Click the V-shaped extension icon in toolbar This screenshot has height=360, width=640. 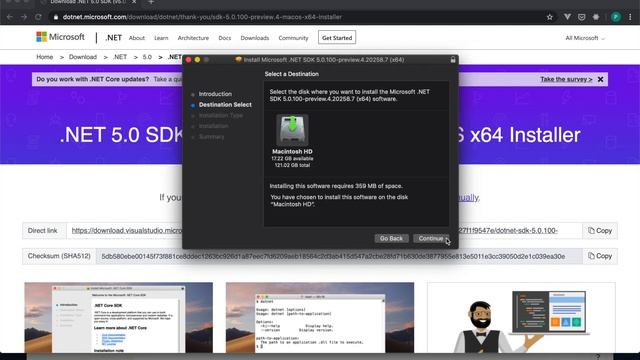coord(567,17)
